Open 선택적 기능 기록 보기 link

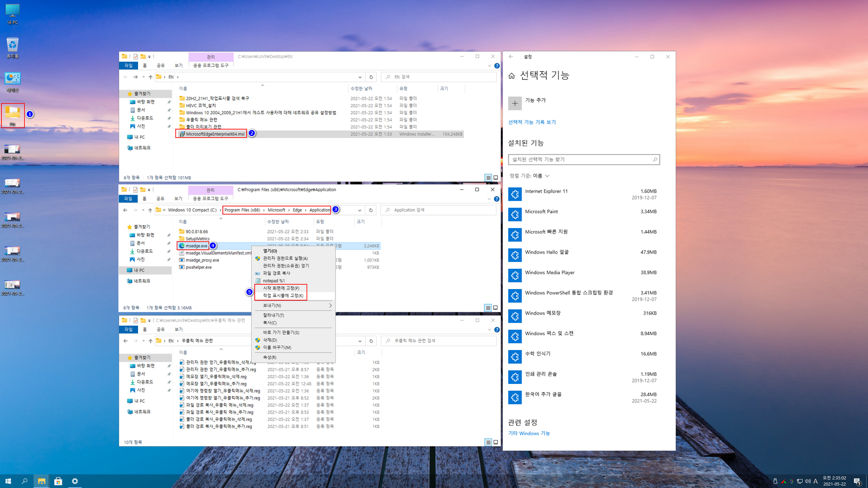[x=532, y=122]
